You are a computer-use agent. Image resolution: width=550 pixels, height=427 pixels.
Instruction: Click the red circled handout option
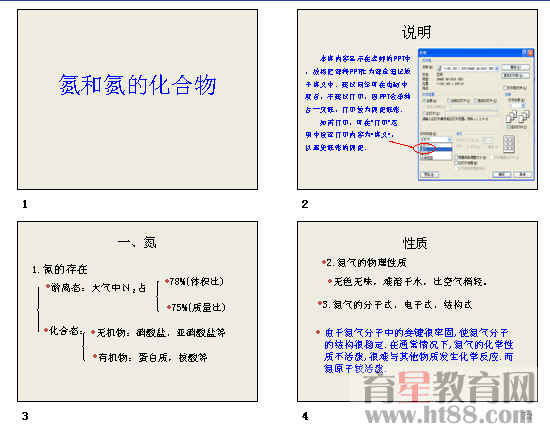coord(425,148)
